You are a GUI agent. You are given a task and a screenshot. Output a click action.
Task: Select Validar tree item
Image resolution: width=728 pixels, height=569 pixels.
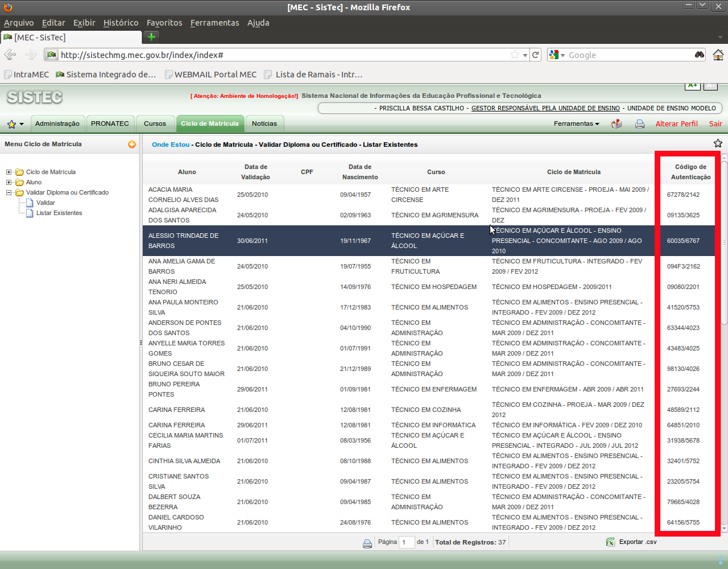click(x=45, y=203)
